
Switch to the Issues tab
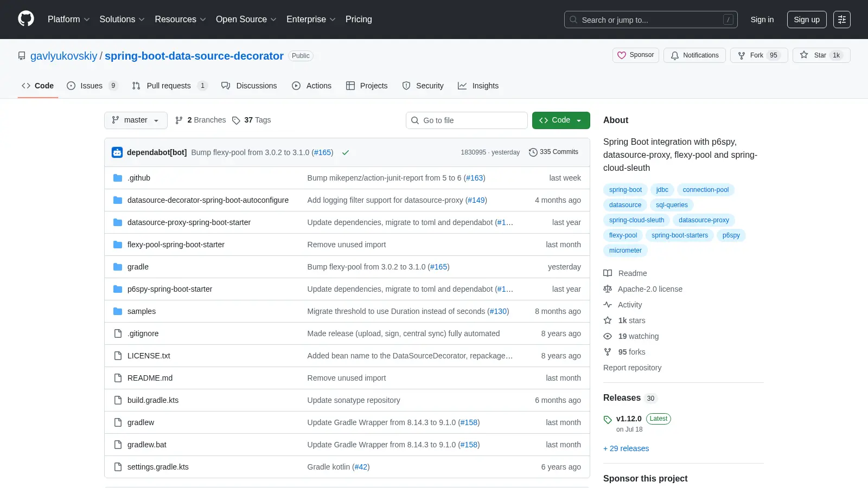pos(92,86)
